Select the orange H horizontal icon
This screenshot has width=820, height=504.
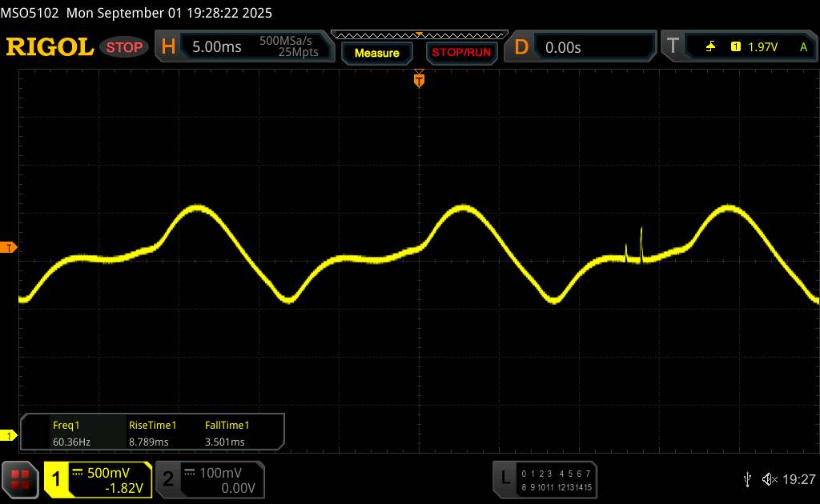tap(168, 47)
